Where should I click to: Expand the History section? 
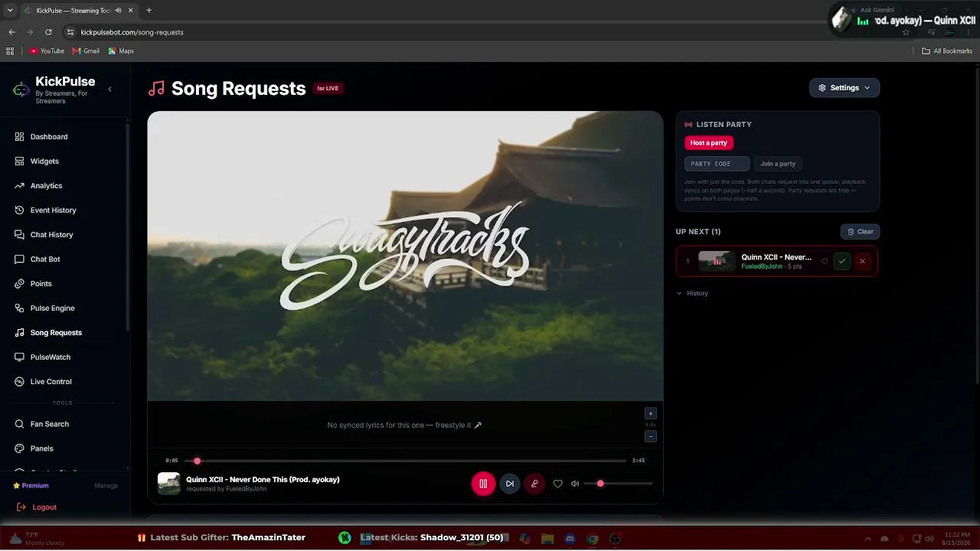[692, 293]
